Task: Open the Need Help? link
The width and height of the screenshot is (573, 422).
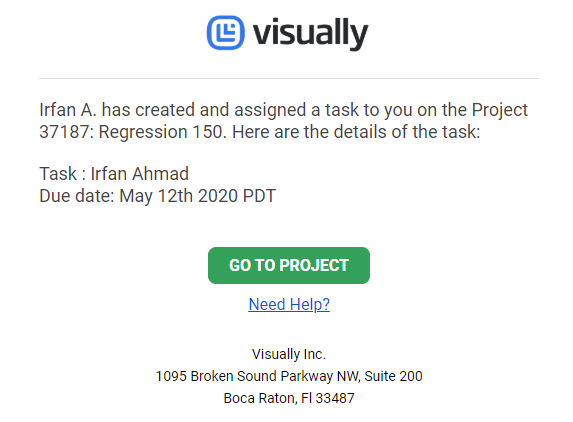Action: (x=289, y=304)
